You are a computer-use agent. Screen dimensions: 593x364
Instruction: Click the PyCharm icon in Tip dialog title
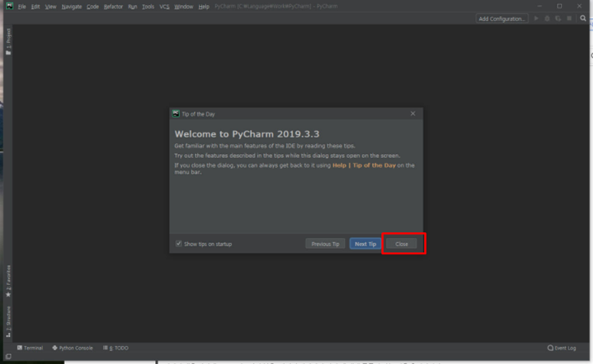[x=176, y=113]
